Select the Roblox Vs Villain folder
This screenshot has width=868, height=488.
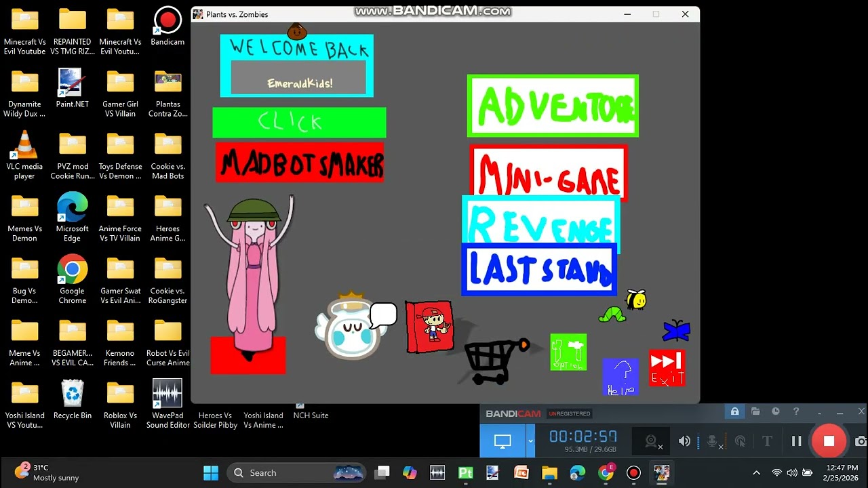120,405
